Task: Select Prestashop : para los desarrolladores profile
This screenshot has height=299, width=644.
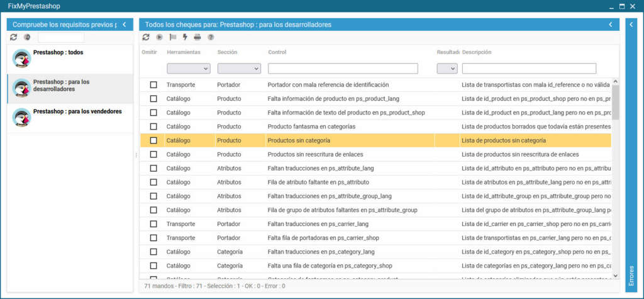Action: click(70, 89)
